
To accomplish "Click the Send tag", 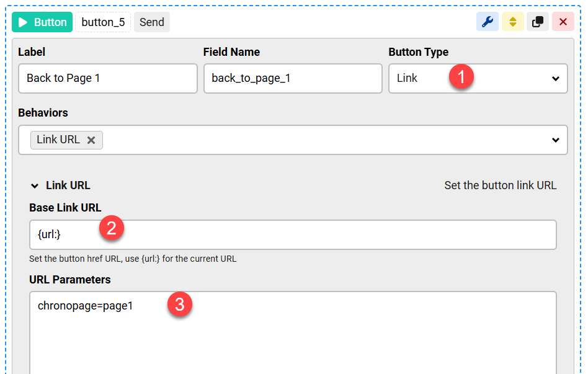I will click(151, 22).
